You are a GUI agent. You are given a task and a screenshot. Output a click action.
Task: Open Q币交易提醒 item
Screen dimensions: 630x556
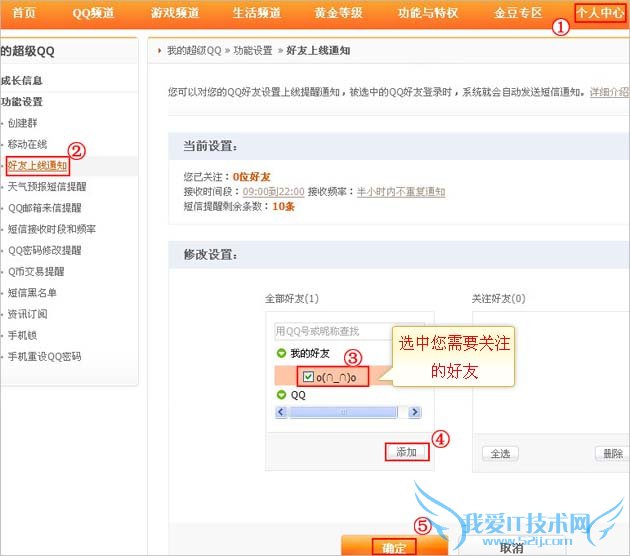(36, 272)
